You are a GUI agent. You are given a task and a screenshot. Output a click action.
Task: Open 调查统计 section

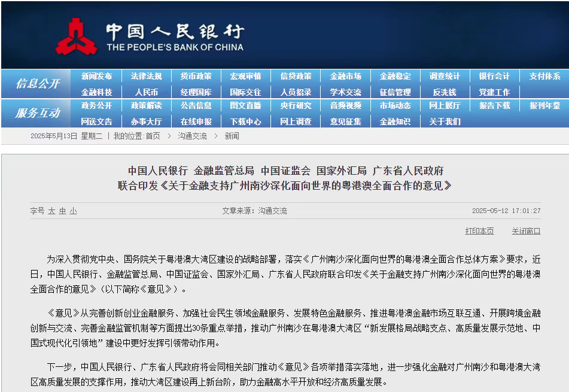tap(445, 76)
